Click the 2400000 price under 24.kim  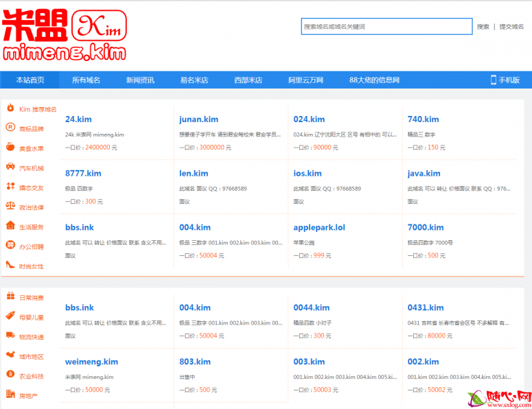pyautogui.click(x=97, y=147)
